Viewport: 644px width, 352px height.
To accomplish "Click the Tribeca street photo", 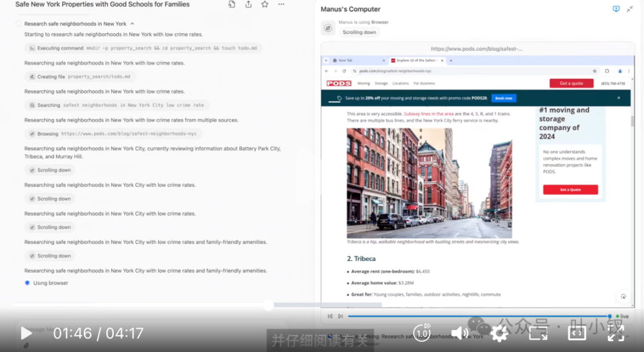I will (x=429, y=183).
